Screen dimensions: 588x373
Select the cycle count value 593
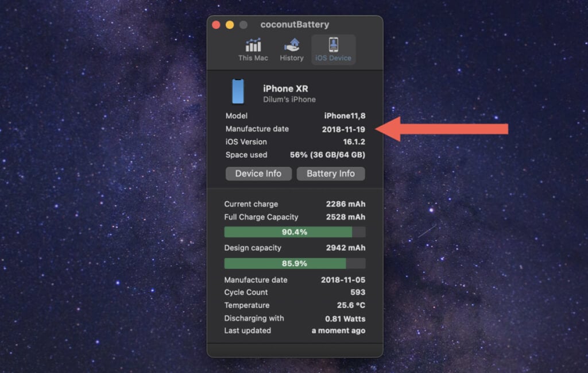[x=358, y=293]
